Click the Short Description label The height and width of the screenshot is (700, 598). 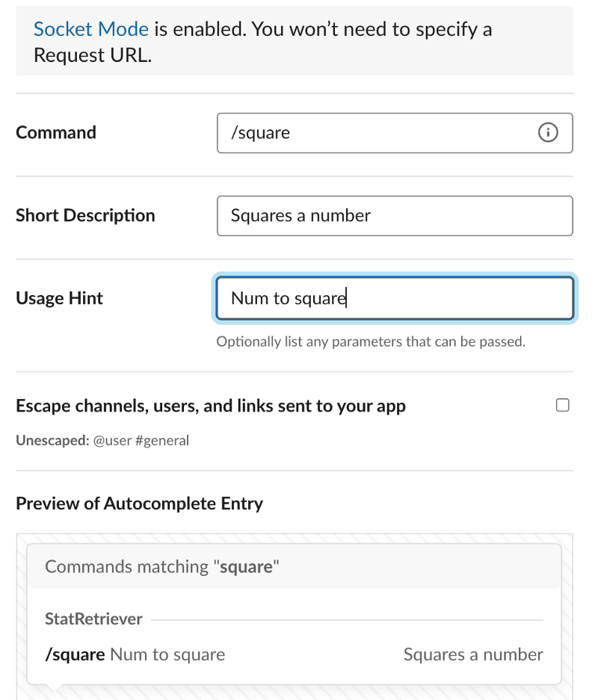(x=85, y=216)
